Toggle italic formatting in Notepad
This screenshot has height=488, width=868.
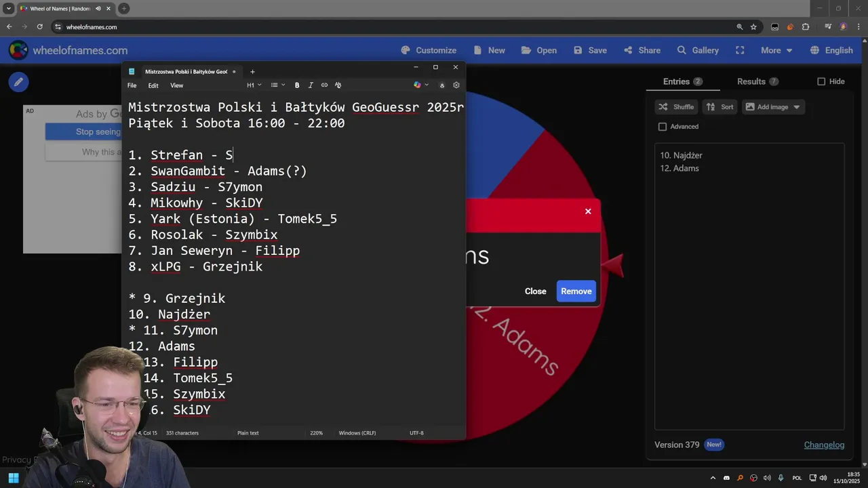[311, 85]
